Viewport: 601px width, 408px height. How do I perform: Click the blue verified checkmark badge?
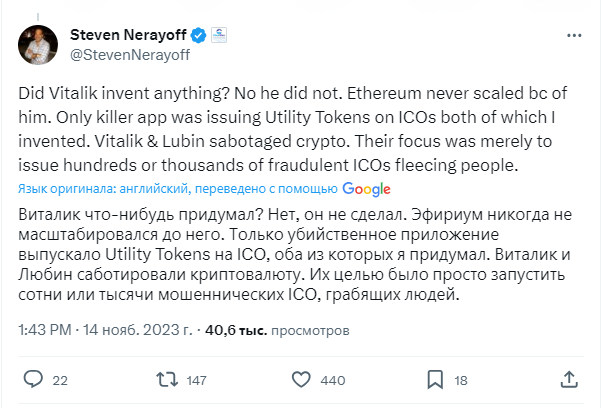coord(199,37)
